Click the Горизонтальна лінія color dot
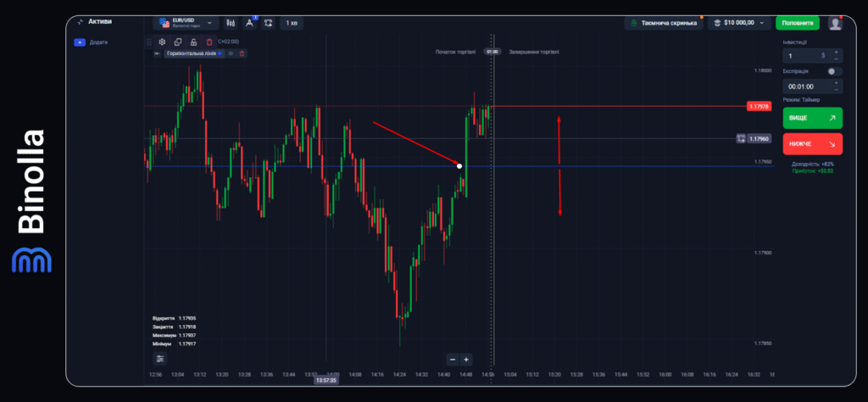 coord(220,53)
